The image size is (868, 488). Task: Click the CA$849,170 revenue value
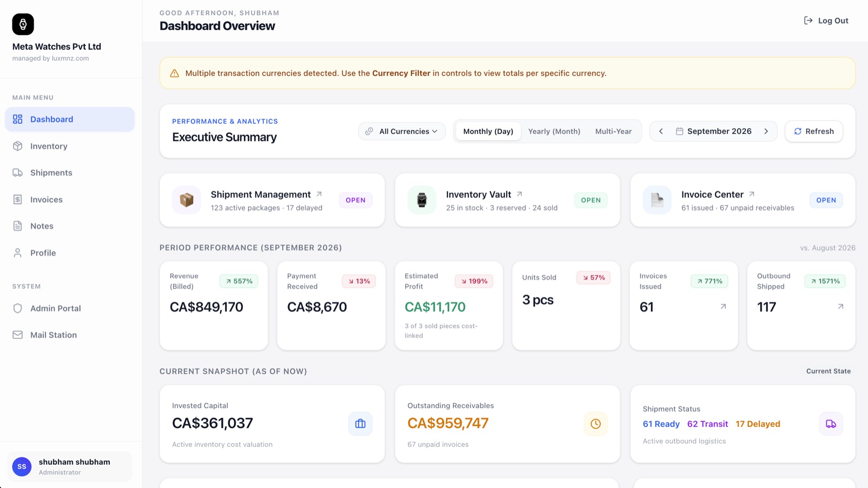[x=207, y=307]
